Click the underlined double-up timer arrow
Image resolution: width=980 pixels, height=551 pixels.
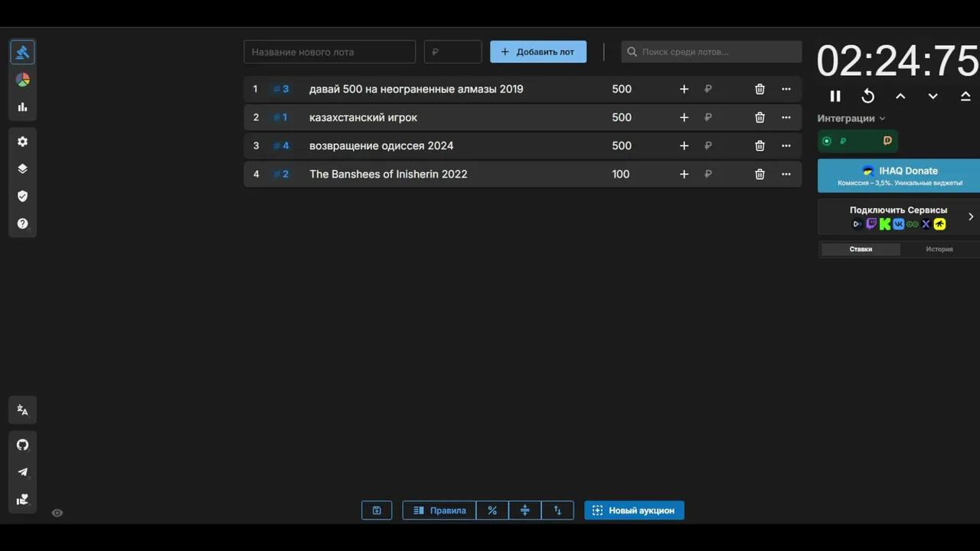[x=965, y=96]
